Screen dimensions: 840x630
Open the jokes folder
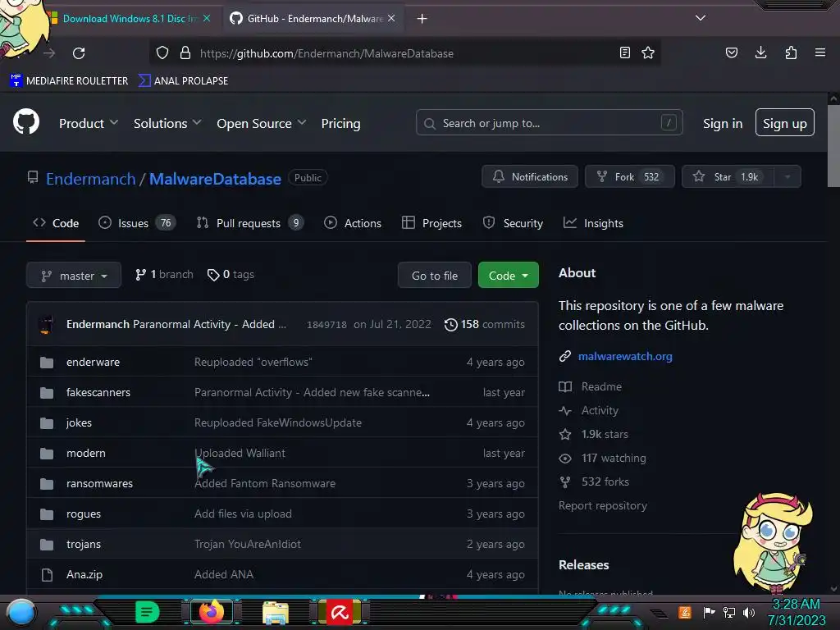click(x=79, y=422)
